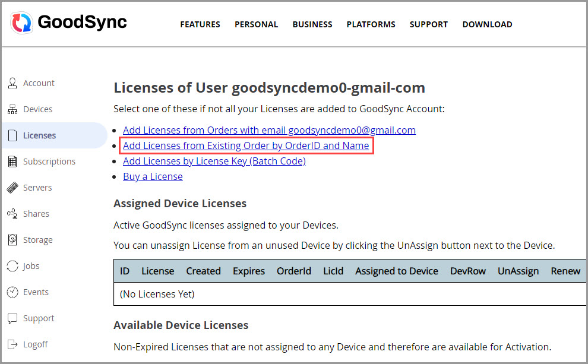Open the Buy a License page
Screen dimensions: 588x364
click(x=153, y=176)
